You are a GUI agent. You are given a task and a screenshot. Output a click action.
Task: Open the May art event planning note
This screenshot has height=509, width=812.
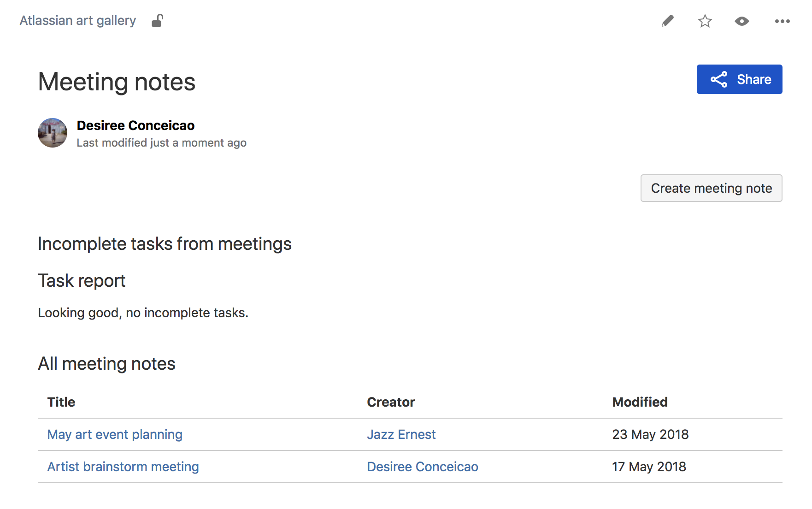pos(114,434)
